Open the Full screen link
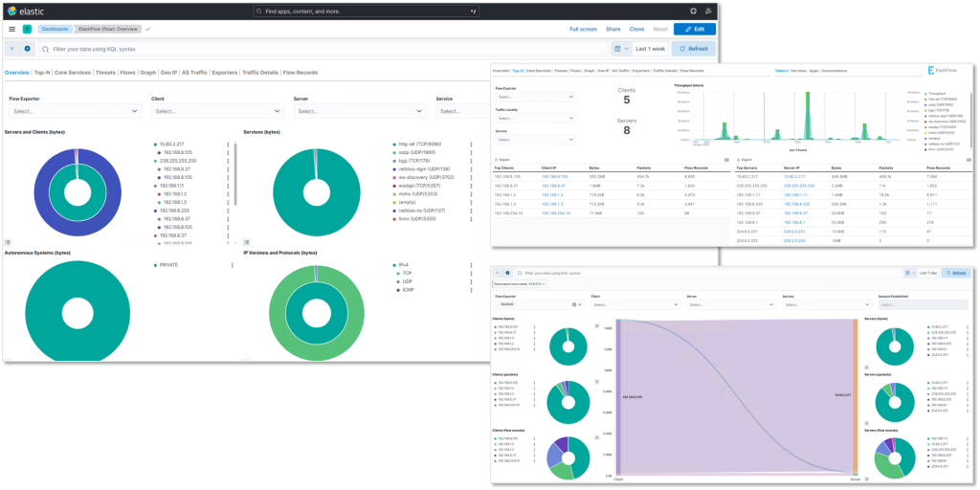The image size is (980, 490). point(583,30)
